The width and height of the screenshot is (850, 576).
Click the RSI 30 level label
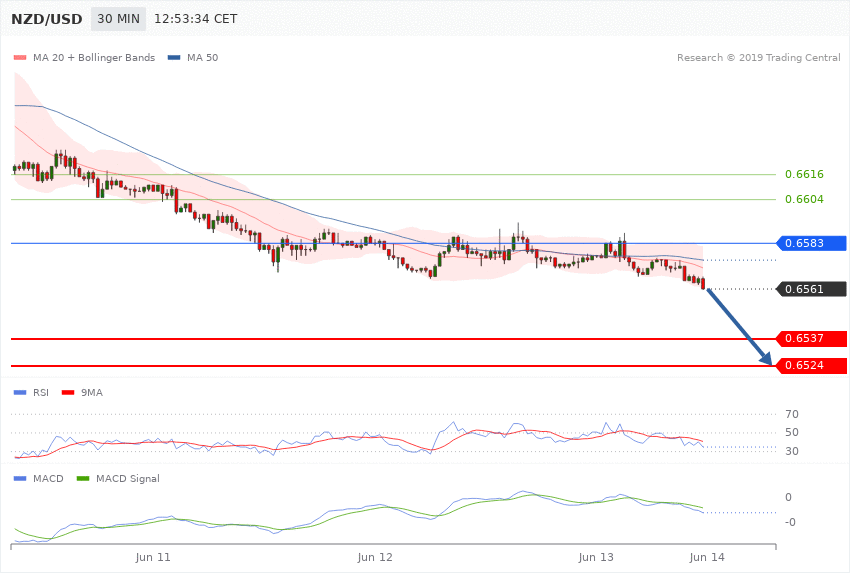(791, 451)
